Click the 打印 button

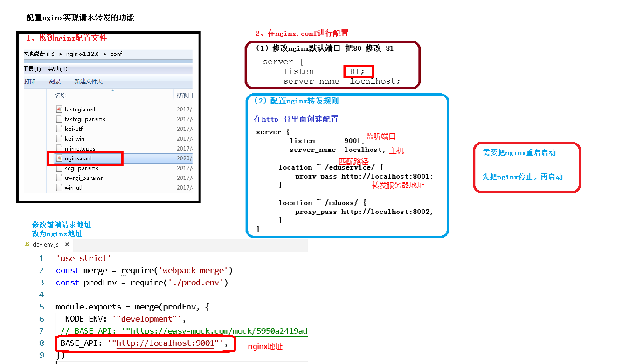30,81
